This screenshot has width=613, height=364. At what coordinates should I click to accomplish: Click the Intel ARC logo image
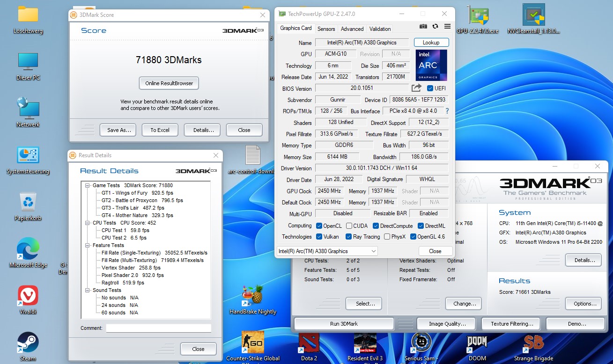pyautogui.click(x=431, y=65)
